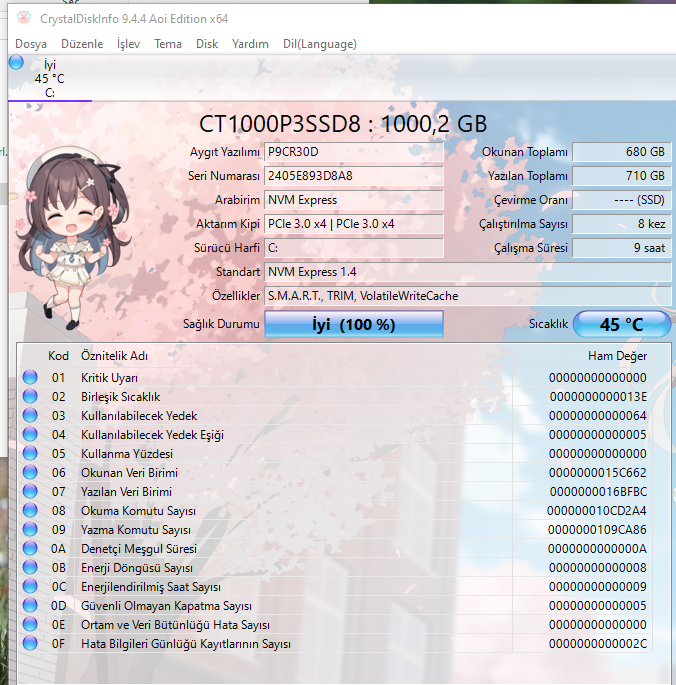Viewport: 676px width, 685px height.
Task: Select raw value 0000000109CA86
Action: (x=597, y=530)
